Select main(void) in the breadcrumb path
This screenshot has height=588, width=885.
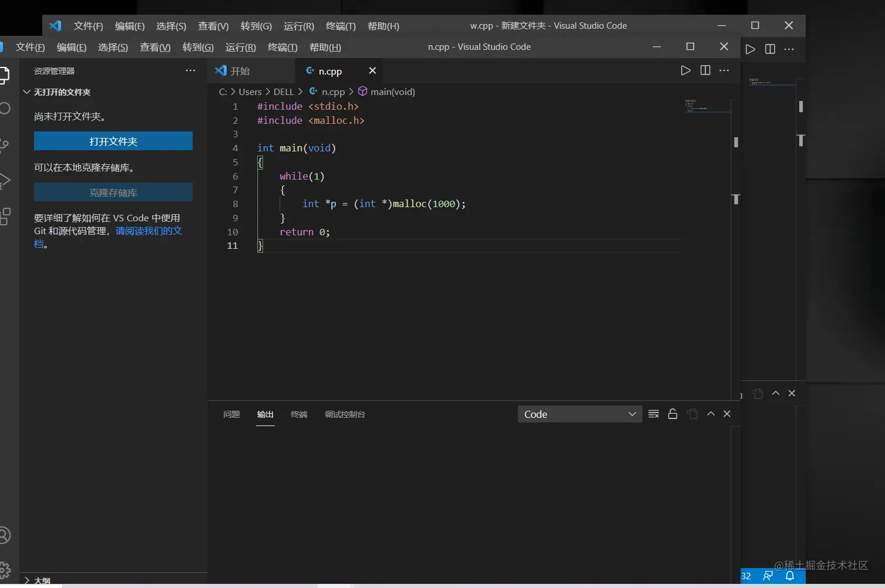tap(392, 92)
